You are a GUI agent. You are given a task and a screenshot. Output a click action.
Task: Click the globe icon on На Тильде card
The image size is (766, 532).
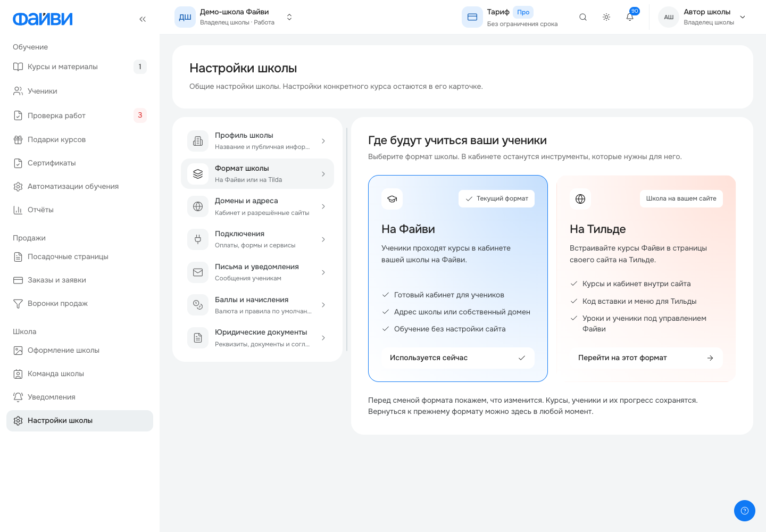(x=580, y=199)
